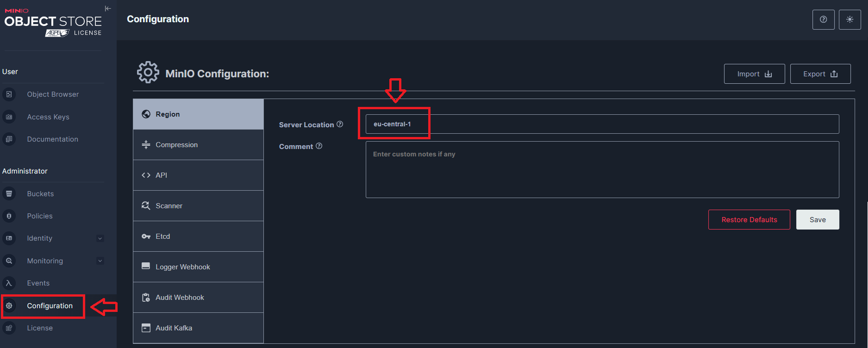
Task: Click the Monitoring magnifier icon
Action: [9, 261]
